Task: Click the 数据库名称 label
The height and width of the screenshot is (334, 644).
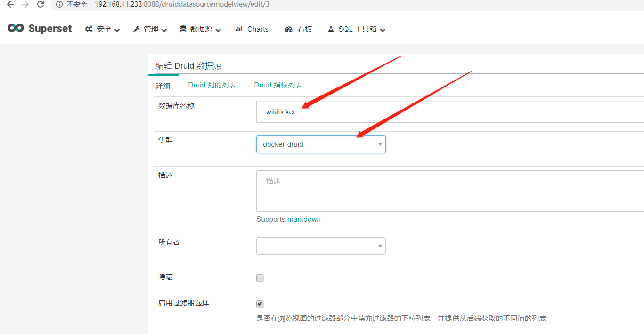Action: click(176, 106)
